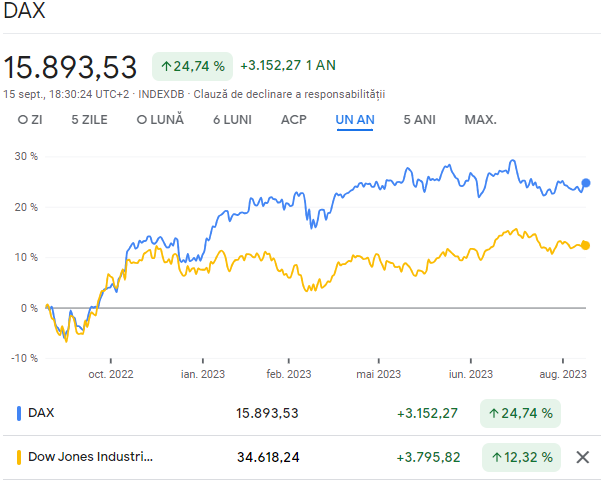Screen dimensions: 601x481
Task: Click the 24,74 % badge in the DAX row
Action: coord(520,413)
